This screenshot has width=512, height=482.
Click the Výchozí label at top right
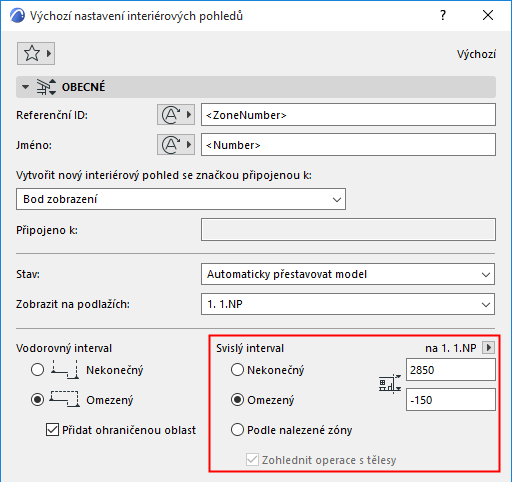point(476,54)
